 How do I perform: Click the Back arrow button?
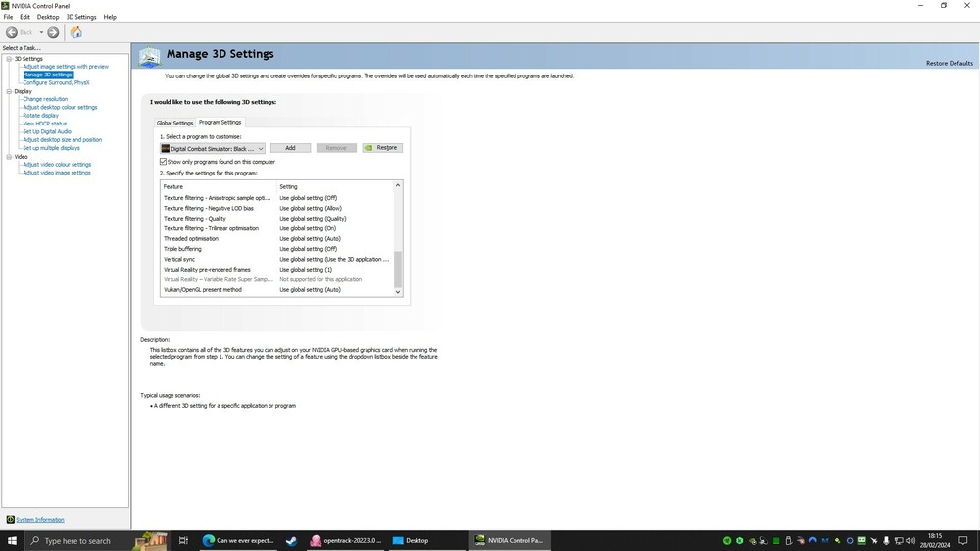coord(12,32)
